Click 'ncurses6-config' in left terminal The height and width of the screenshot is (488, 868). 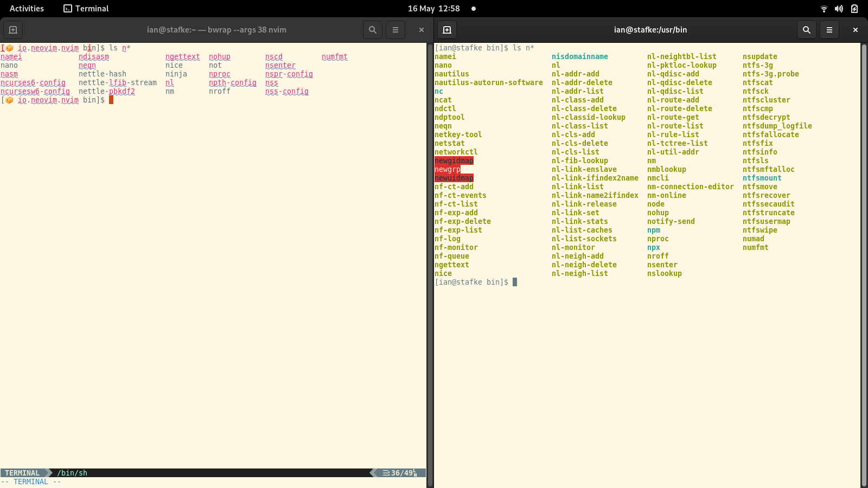33,82
